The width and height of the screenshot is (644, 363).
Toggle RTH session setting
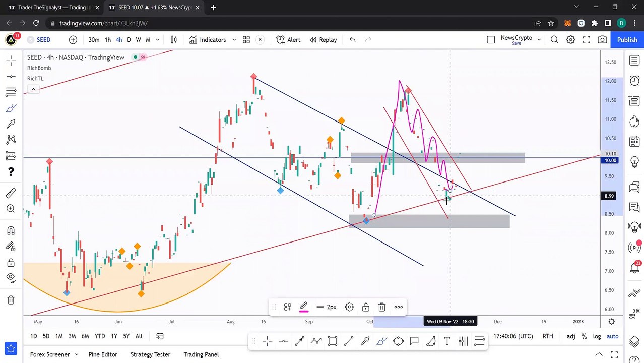(x=548, y=336)
